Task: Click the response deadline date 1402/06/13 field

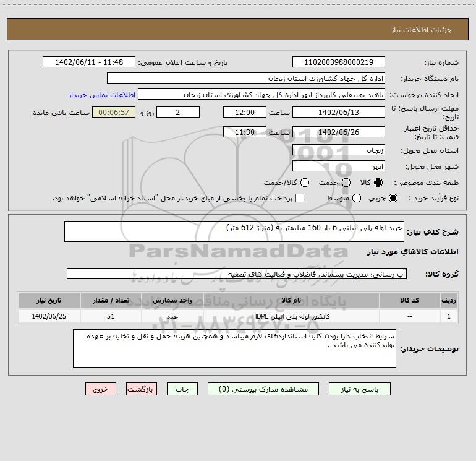Action: pyautogui.click(x=339, y=112)
